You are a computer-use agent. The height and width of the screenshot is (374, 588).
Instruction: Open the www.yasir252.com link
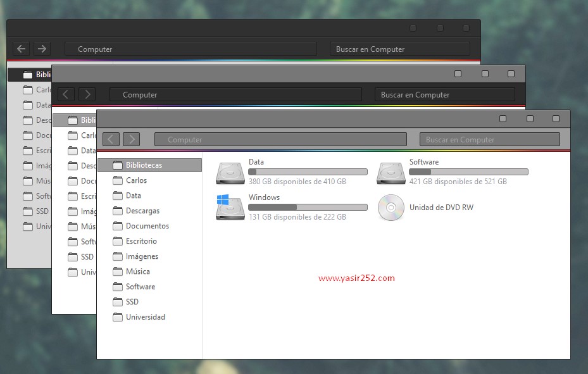tap(356, 278)
